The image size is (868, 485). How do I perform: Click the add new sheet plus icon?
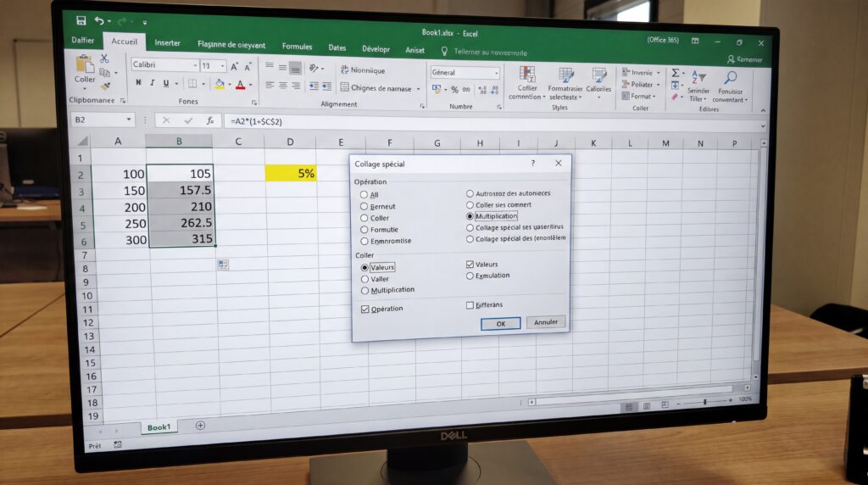point(200,425)
